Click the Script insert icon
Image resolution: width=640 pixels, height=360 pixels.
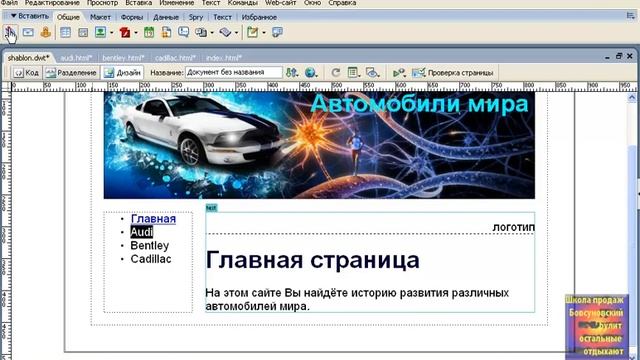225,32
